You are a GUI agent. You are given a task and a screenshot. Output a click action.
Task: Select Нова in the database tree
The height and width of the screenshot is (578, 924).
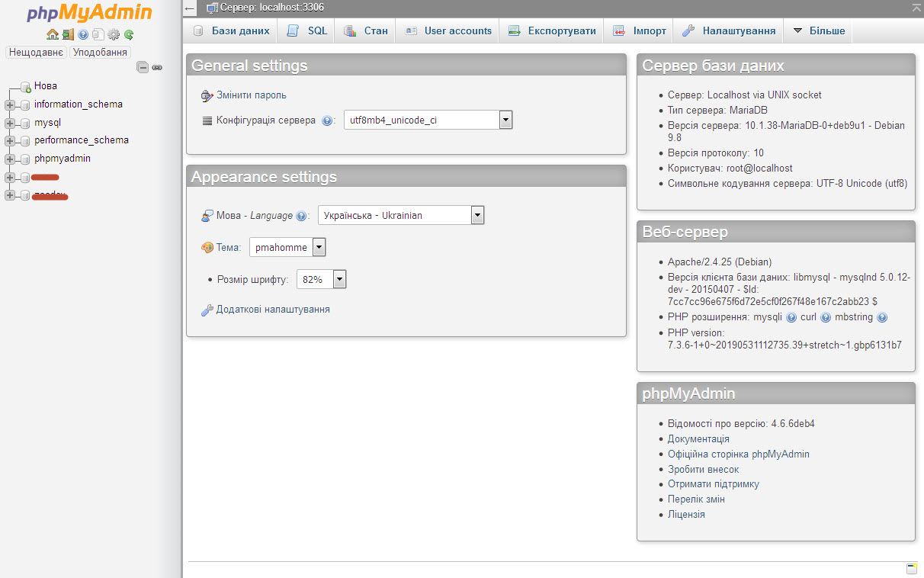point(46,86)
